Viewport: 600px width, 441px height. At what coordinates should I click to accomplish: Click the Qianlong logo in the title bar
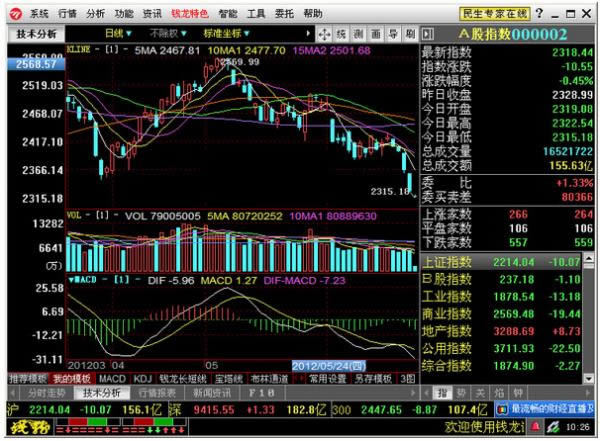coord(15,14)
